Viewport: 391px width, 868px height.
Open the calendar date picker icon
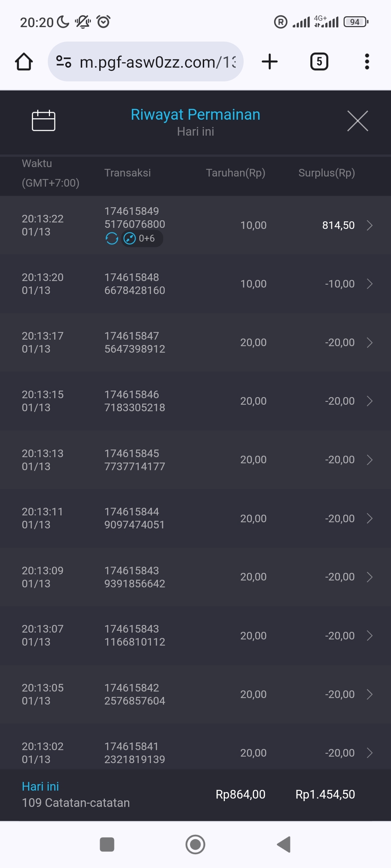43,120
